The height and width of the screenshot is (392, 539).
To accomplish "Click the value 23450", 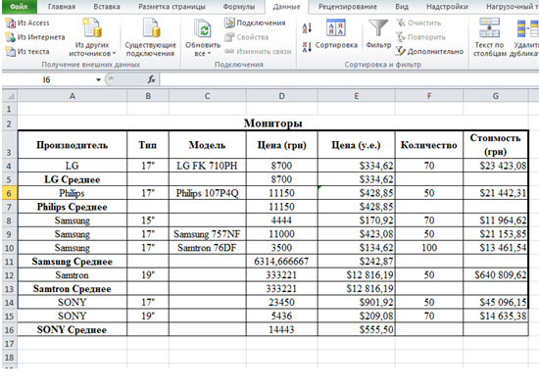I will pos(282,302).
